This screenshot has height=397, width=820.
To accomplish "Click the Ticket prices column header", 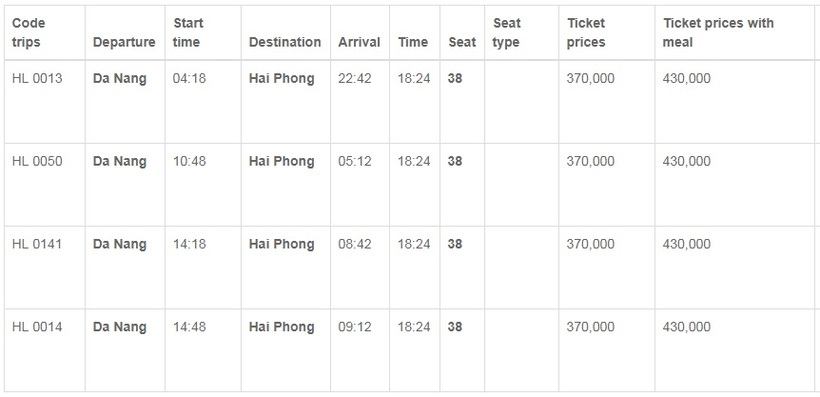I will point(586,32).
